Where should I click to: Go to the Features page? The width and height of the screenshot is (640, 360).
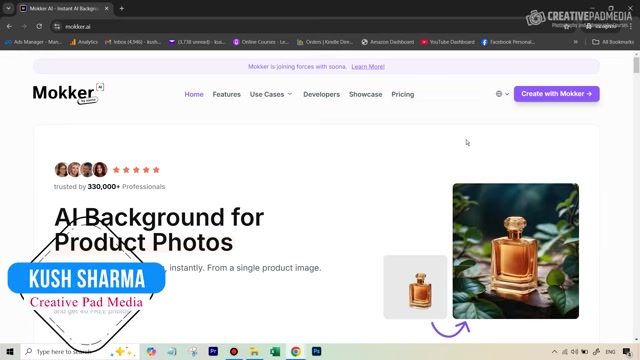227,94
